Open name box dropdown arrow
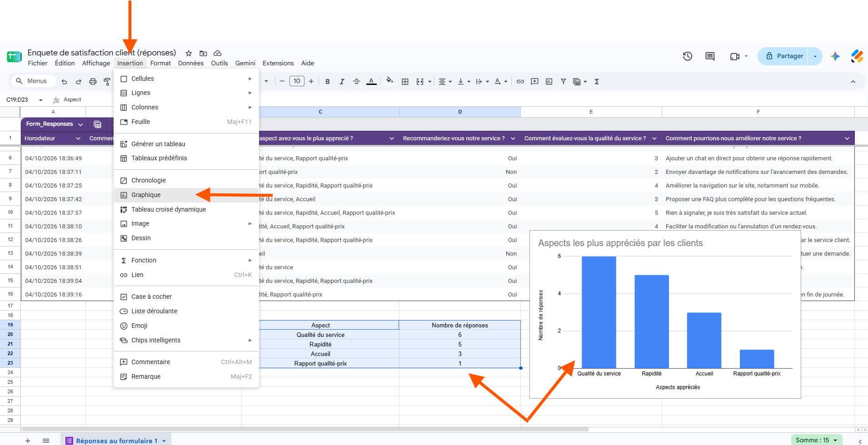 [x=40, y=100]
